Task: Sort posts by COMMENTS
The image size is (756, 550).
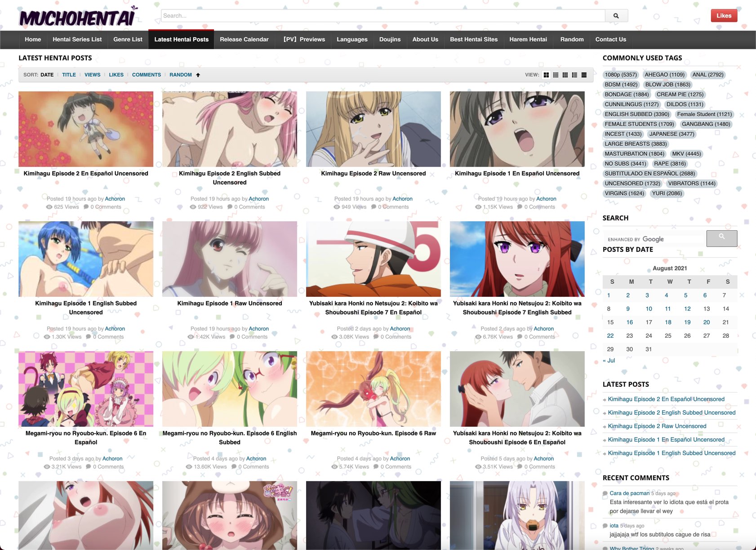Action: (x=146, y=75)
